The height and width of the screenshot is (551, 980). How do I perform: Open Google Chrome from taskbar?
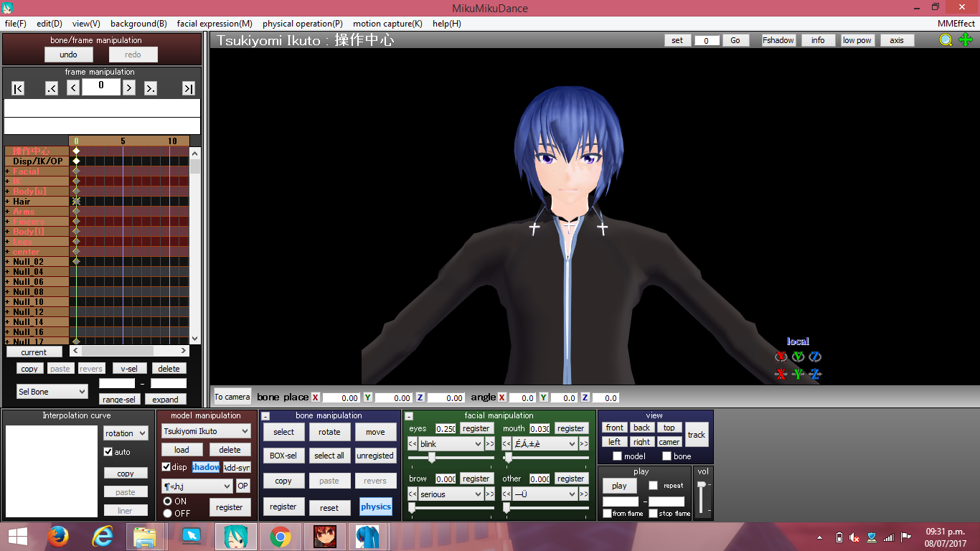(x=280, y=537)
